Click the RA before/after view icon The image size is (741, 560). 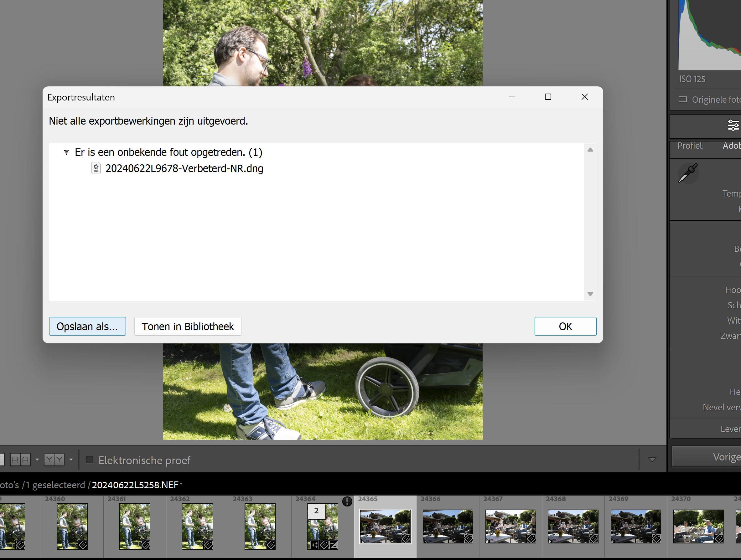(x=20, y=460)
